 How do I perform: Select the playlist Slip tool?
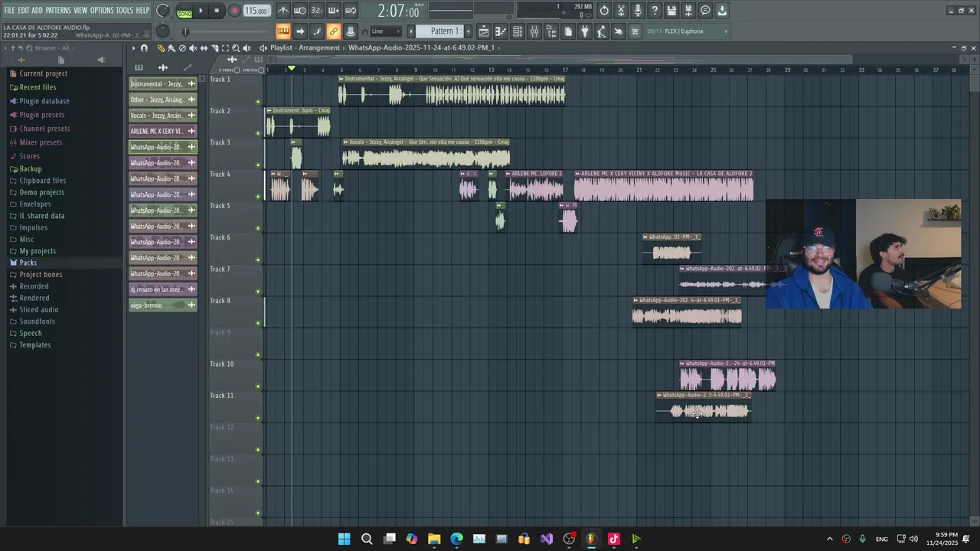point(204,48)
